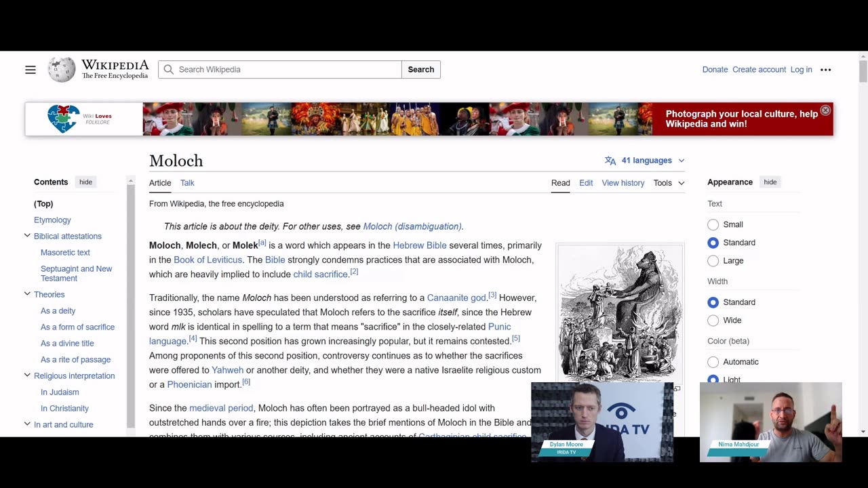Image resolution: width=868 pixels, height=488 pixels.
Task: Click the Wikipedia globe logo
Action: point(62,69)
